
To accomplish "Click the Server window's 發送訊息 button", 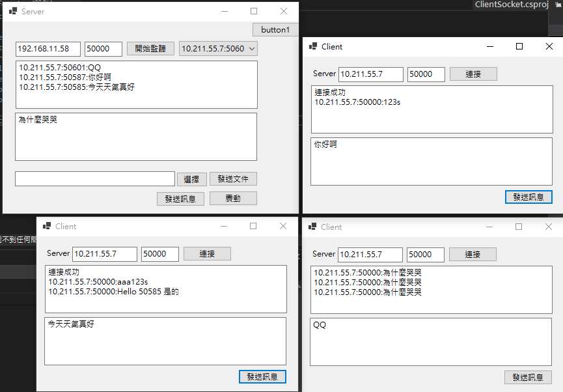I will (180, 199).
